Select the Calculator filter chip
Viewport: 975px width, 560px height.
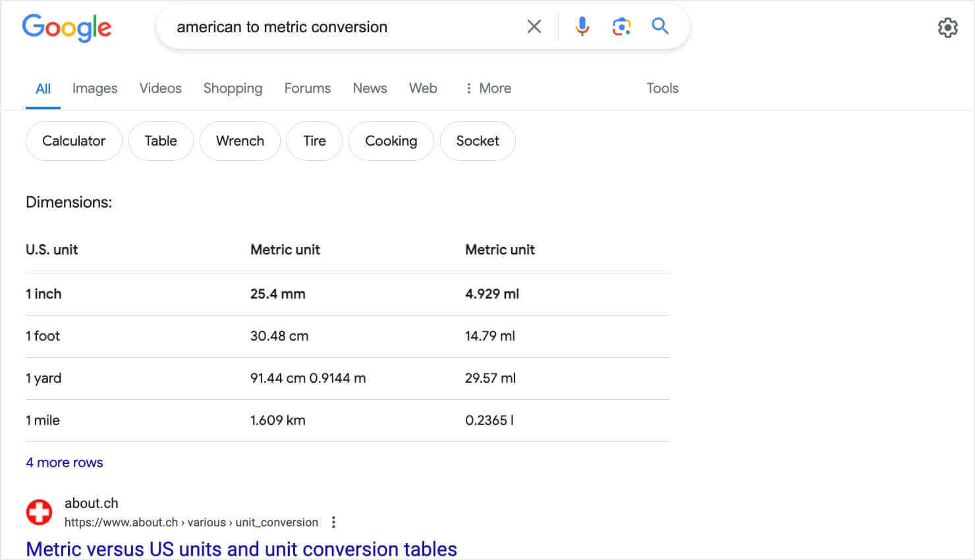pos(74,140)
